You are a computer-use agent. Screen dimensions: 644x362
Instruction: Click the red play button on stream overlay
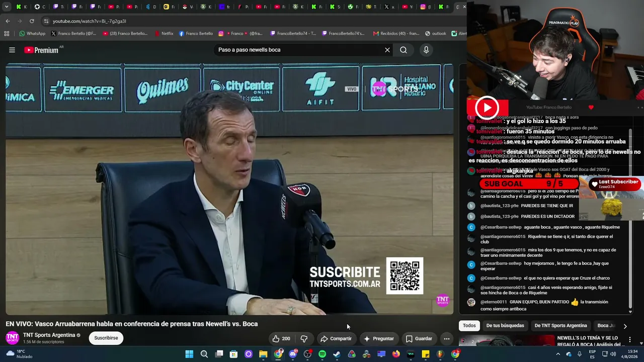coord(487,108)
